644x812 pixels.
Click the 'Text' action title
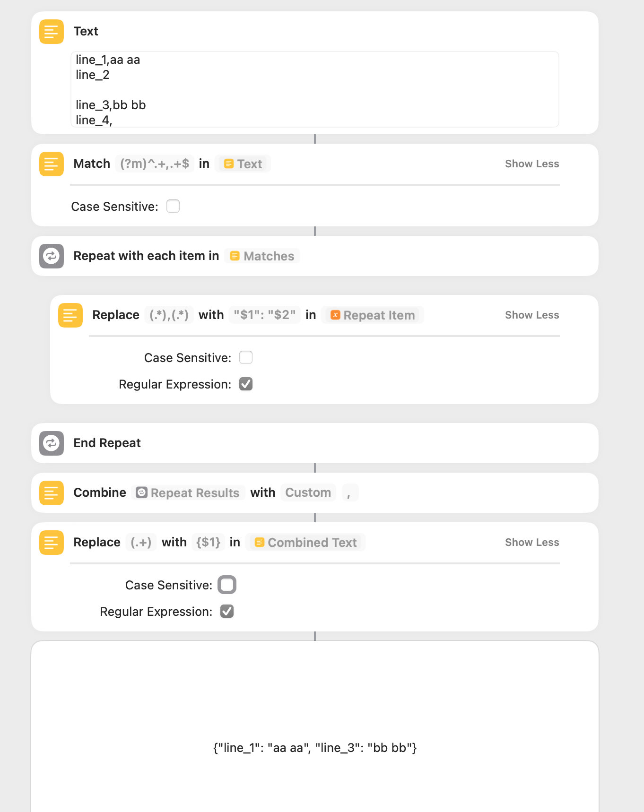(x=86, y=31)
